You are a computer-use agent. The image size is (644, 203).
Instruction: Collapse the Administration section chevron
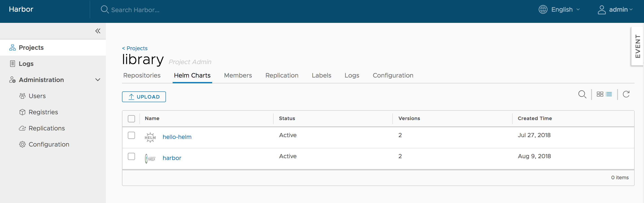[x=98, y=80]
